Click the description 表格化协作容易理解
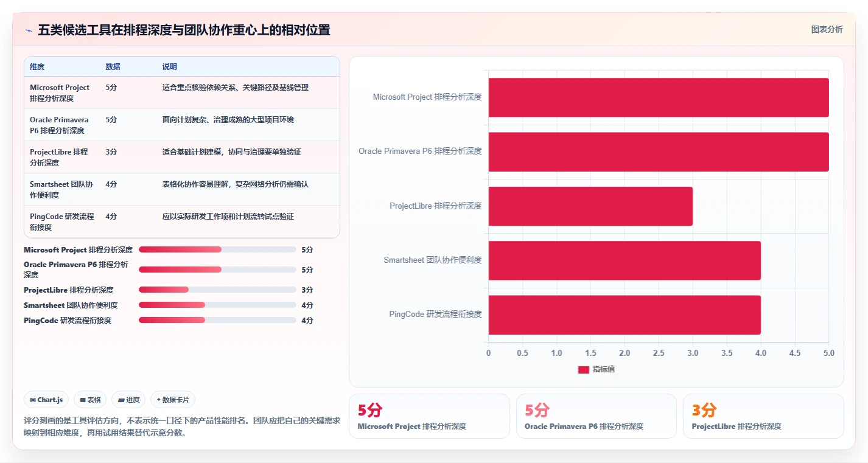868x463 pixels. pyautogui.click(x=236, y=184)
